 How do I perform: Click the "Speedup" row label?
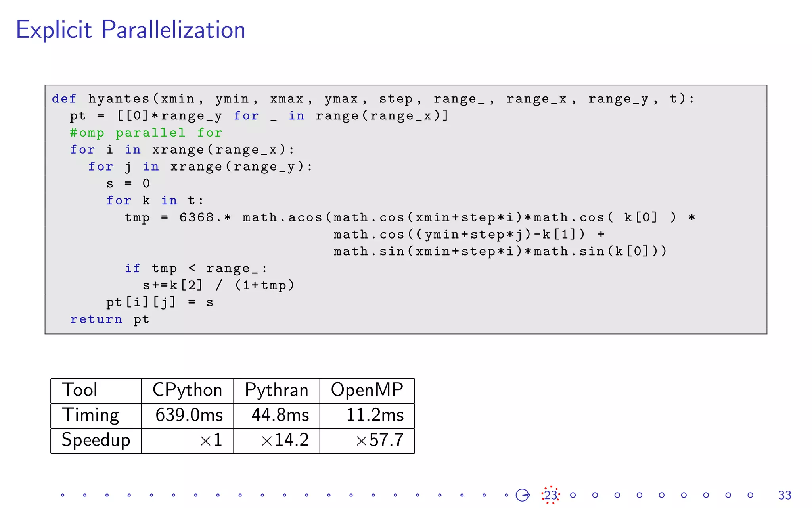pos(96,441)
